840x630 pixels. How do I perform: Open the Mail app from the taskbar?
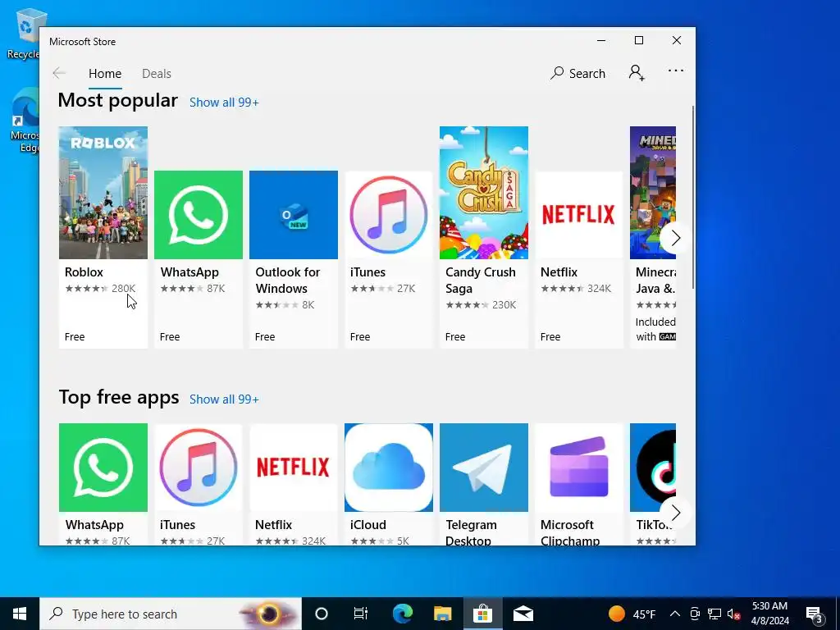[523, 614]
